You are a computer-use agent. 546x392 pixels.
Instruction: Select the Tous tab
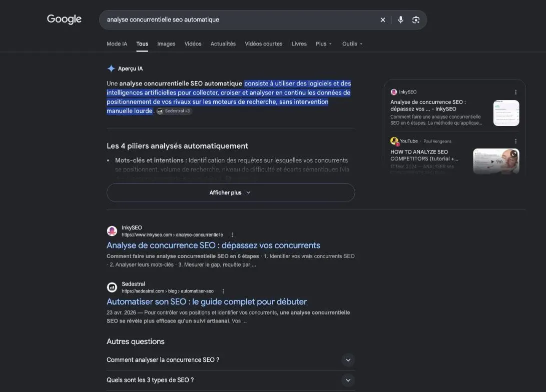coord(142,44)
